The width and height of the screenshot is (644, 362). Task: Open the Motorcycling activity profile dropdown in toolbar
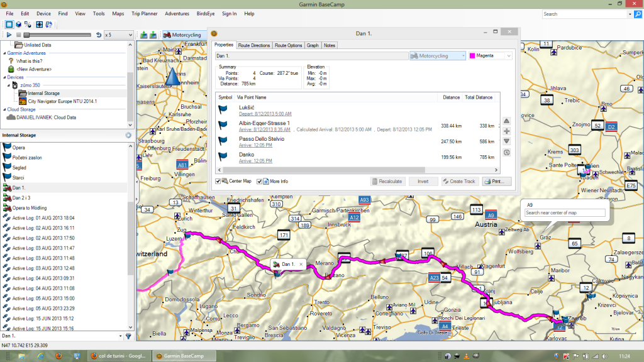(x=184, y=35)
